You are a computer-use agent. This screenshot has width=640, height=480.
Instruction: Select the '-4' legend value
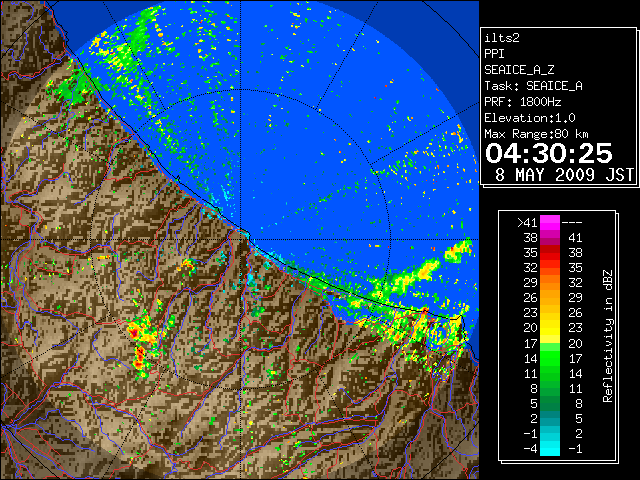click(x=530, y=449)
